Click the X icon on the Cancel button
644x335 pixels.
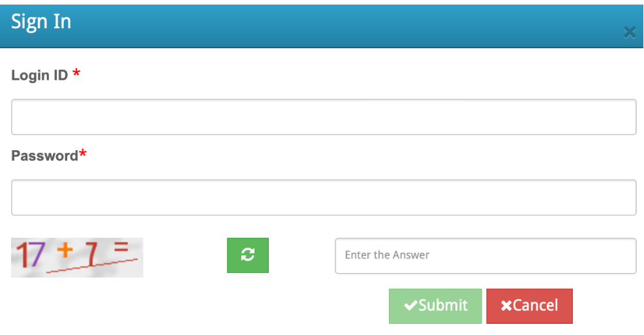506,306
